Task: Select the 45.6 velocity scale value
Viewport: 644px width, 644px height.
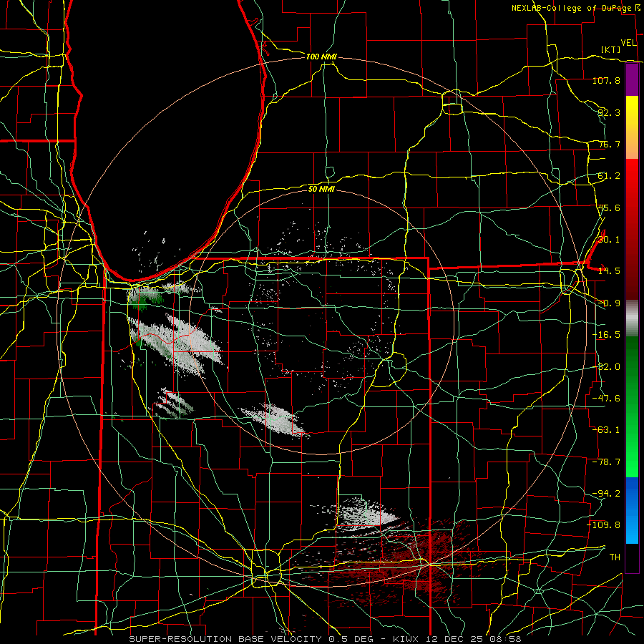Action: (609, 208)
